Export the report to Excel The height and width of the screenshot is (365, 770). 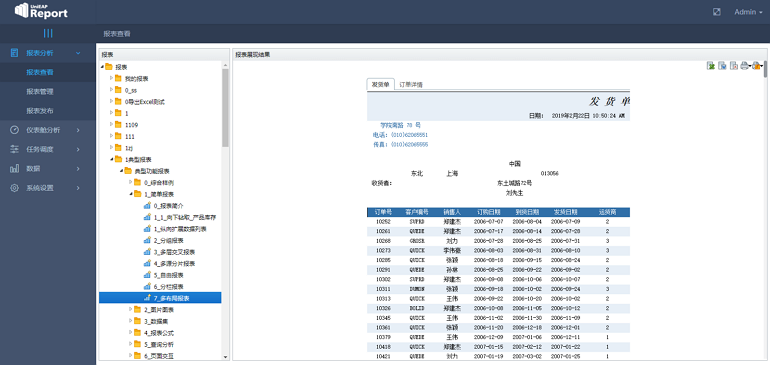tap(710, 66)
